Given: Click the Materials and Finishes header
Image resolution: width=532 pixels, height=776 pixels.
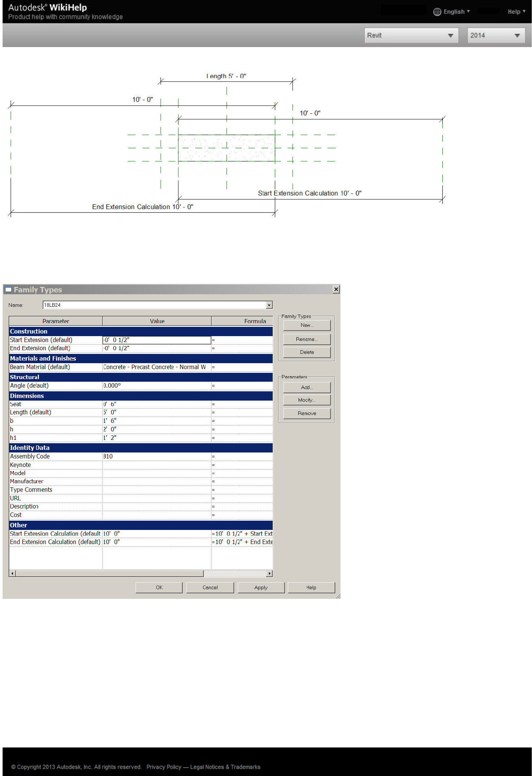Looking at the screenshot, I should [x=141, y=358].
